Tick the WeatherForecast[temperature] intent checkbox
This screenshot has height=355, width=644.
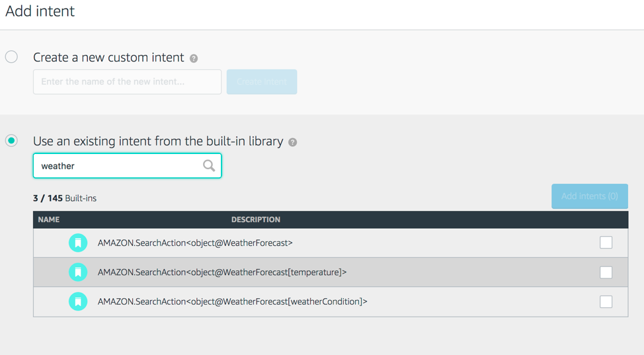(606, 272)
